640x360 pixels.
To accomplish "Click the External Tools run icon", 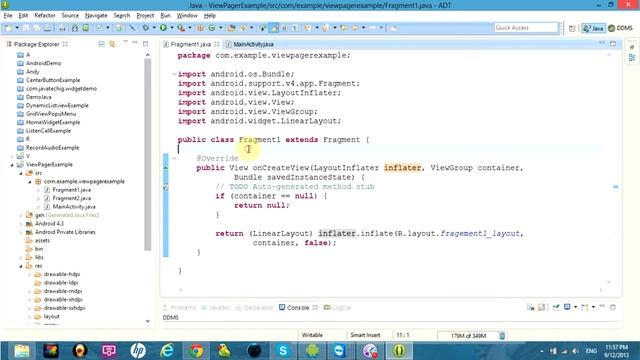I will click(181, 28).
